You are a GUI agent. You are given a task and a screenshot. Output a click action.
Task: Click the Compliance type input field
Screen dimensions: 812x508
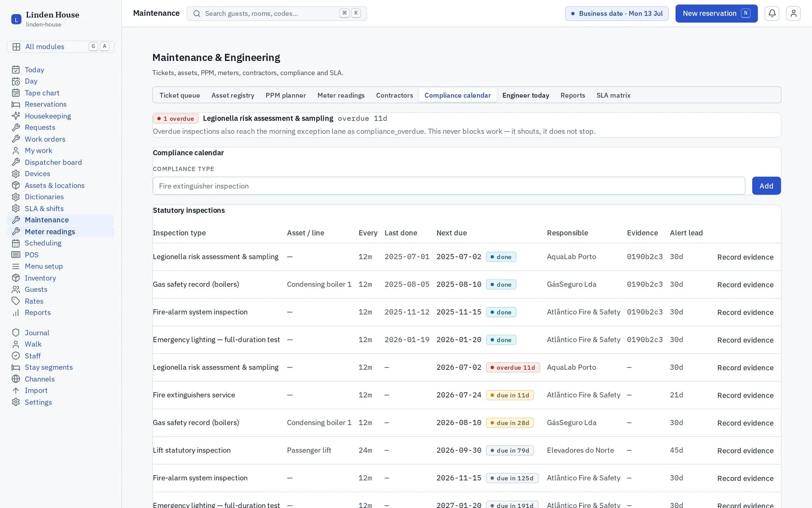point(449,186)
